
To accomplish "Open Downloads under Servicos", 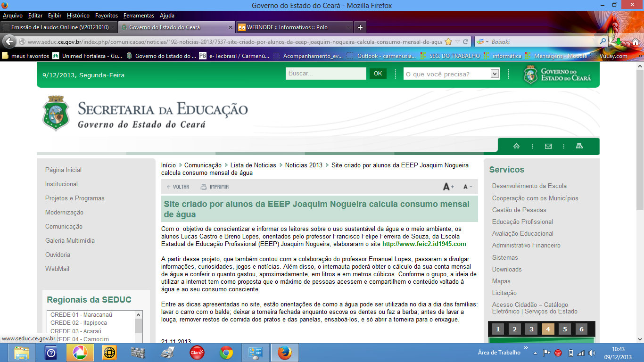I will (x=507, y=269).
